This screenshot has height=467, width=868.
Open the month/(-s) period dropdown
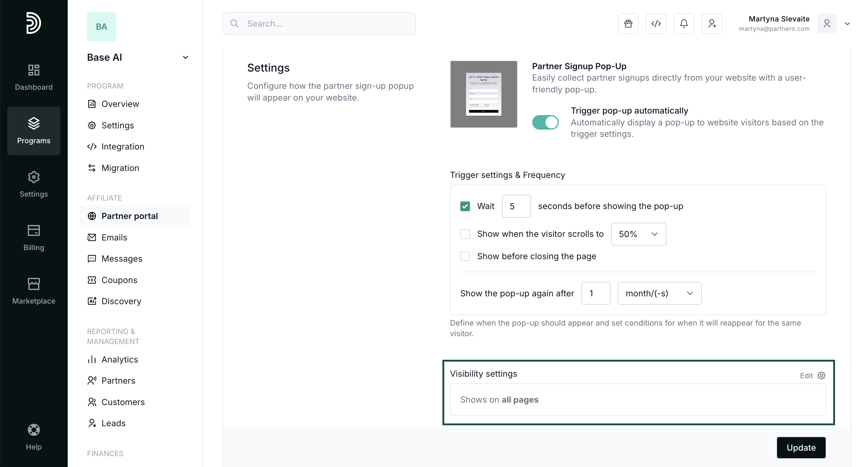point(659,293)
